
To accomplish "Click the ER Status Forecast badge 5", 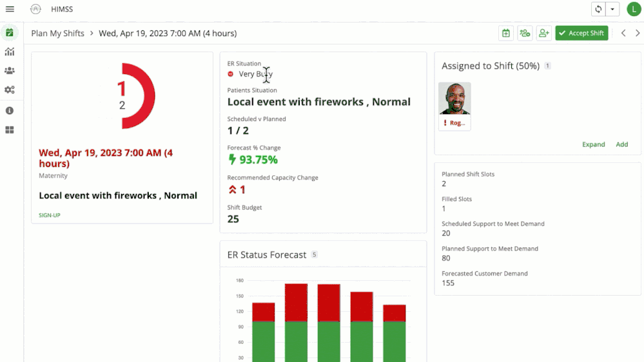I will coord(314,254).
